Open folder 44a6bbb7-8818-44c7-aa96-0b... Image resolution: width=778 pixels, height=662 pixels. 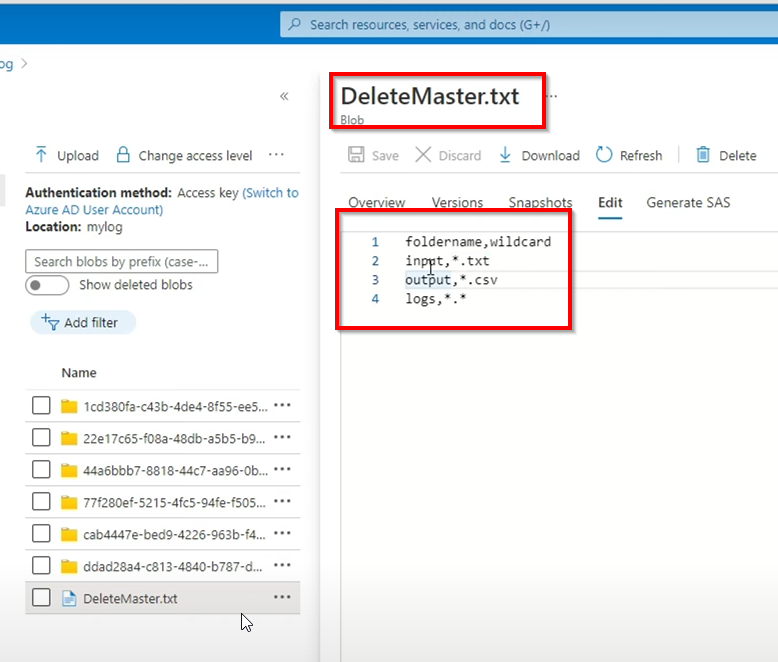(175, 470)
